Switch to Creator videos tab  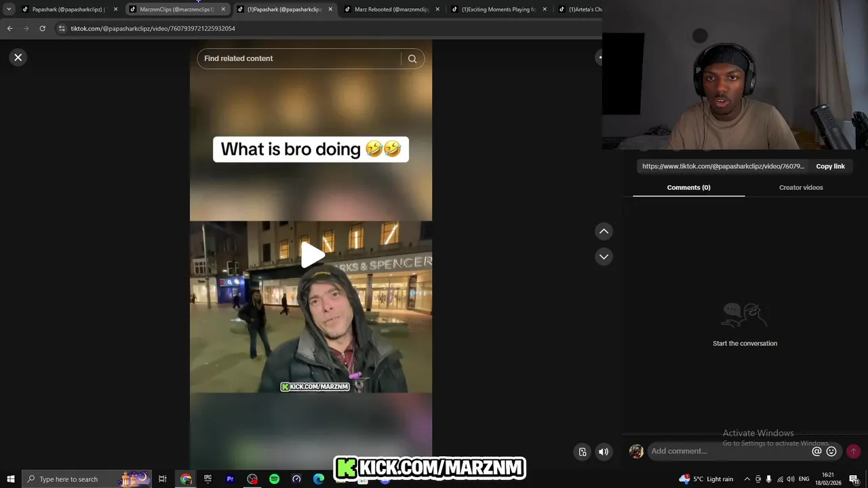point(801,188)
